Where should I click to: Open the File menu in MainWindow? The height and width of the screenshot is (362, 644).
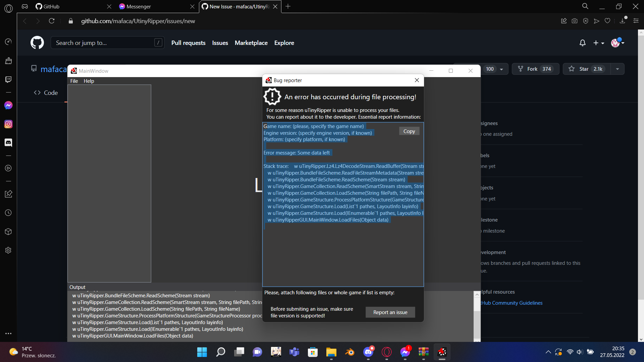point(74,81)
